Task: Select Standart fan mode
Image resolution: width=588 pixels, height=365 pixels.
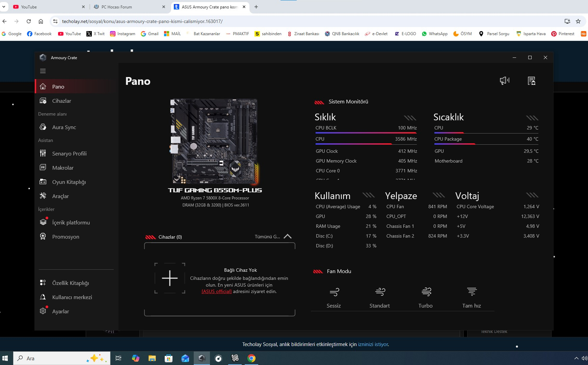Action: 380,298
